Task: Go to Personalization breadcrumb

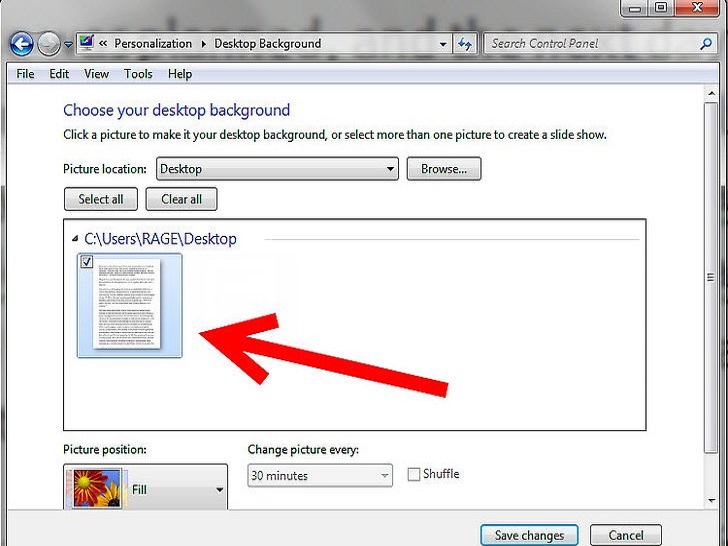Action: 153,44
